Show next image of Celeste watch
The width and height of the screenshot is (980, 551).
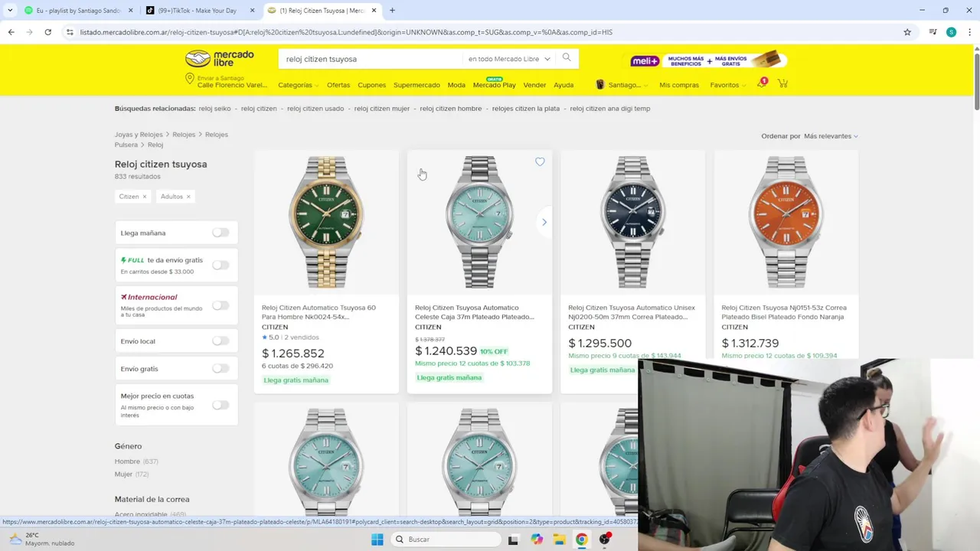[544, 222]
